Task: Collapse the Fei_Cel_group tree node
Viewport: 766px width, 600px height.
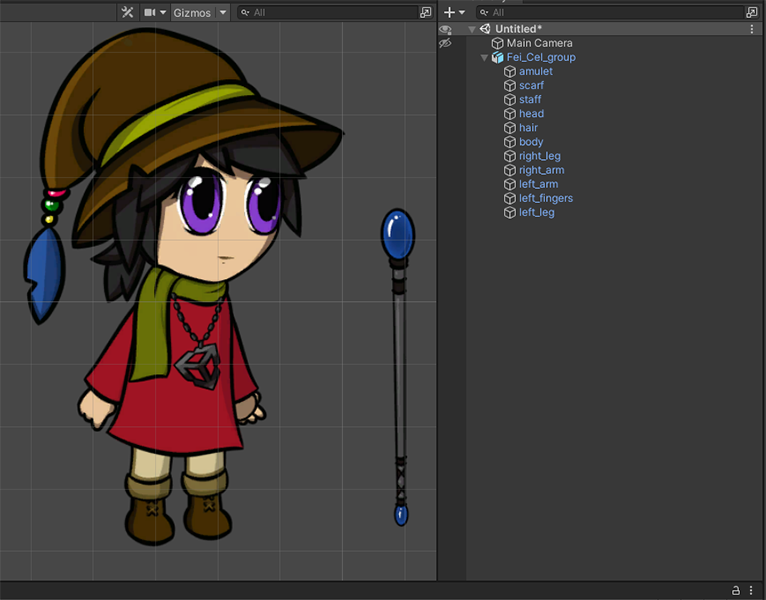Action: tap(485, 58)
